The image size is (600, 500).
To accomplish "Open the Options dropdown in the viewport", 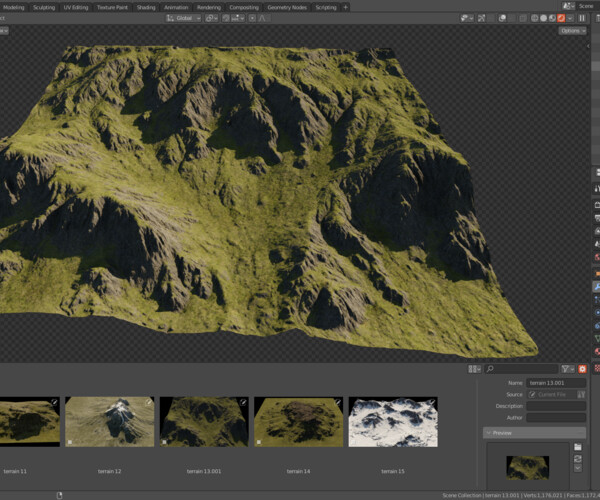I will point(572,31).
